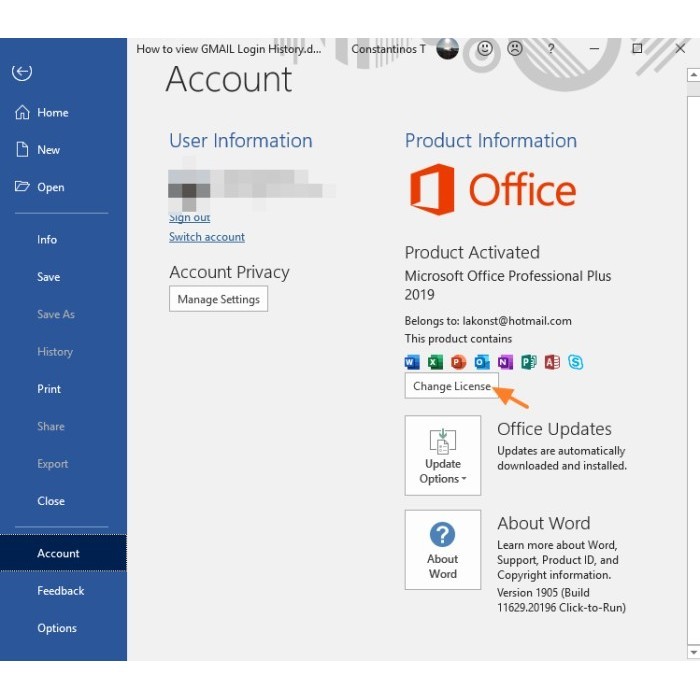Click the user profile picture avatar
The width and height of the screenshot is (700, 700).
coord(447,48)
